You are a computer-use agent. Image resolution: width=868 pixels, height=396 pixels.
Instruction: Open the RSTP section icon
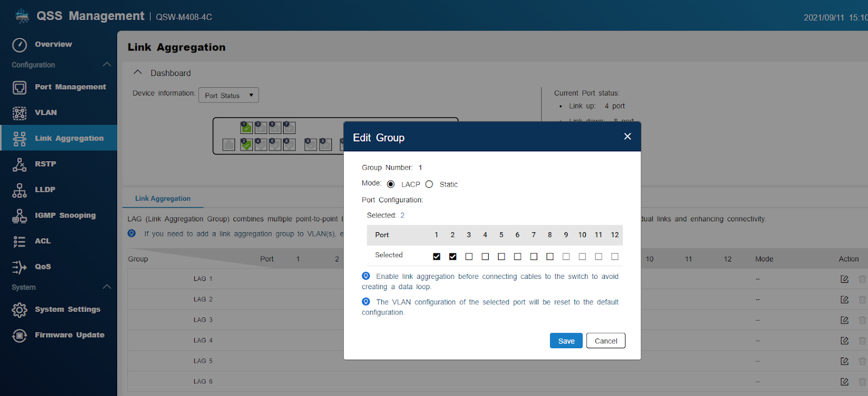pyautogui.click(x=20, y=164)
